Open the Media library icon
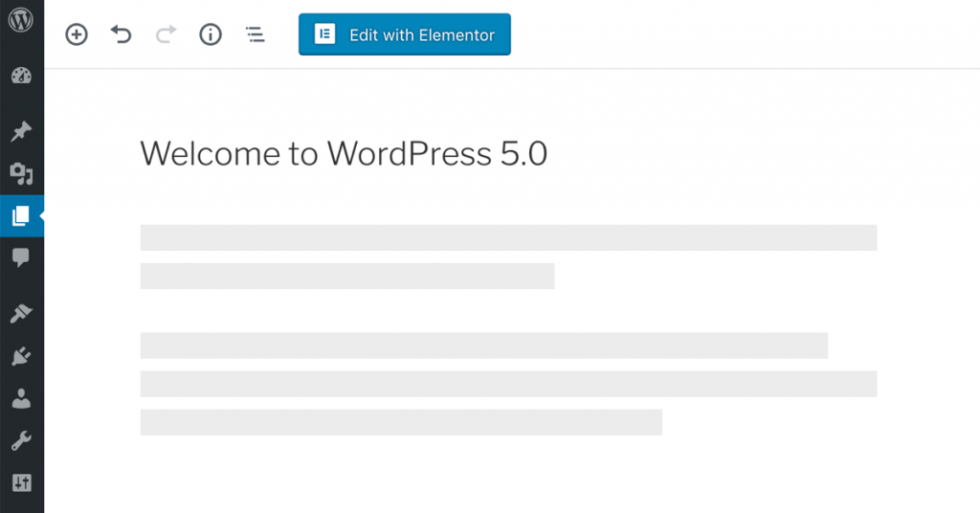 21,173
